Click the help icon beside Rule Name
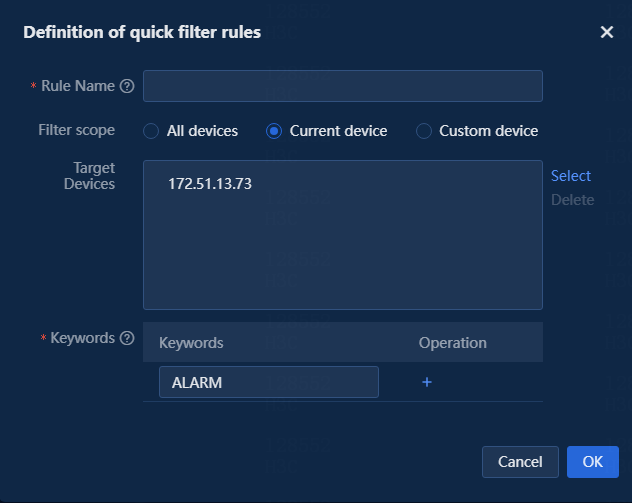The height and width of the screenshot is (503, 632). point(127,86)
